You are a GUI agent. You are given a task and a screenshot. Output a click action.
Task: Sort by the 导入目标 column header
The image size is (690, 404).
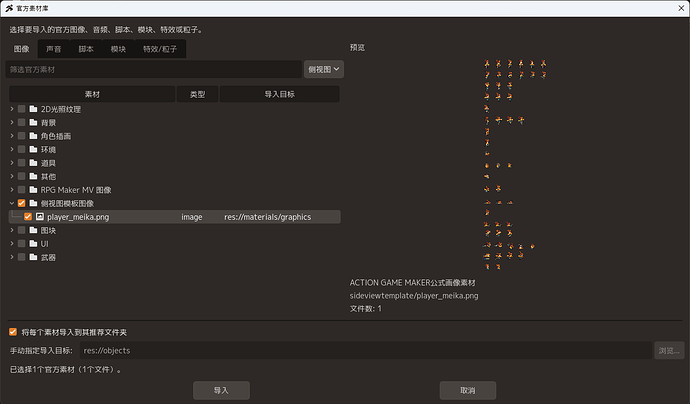(x=279, y=94)
